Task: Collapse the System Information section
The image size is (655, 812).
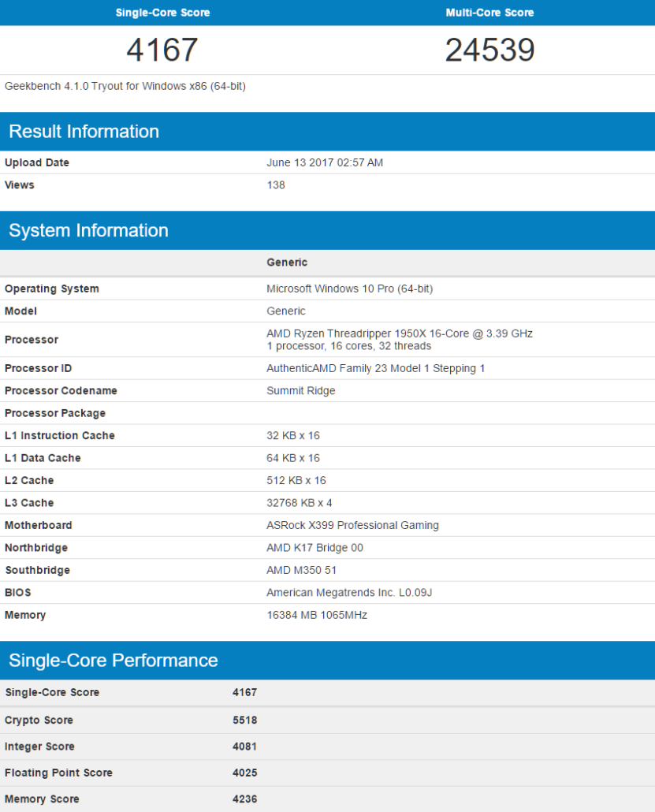Action: click(x=89, y=230)
